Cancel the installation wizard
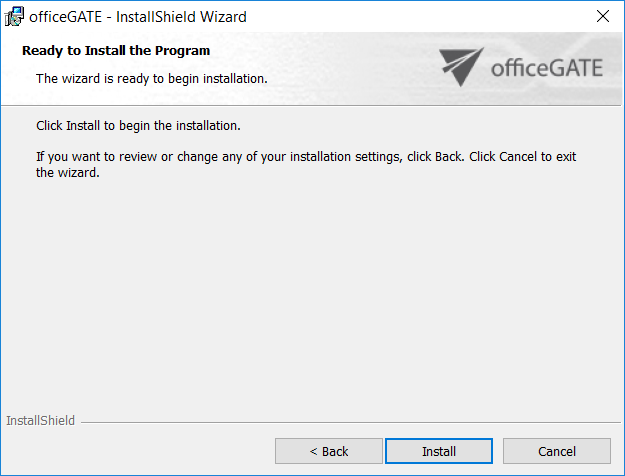Image resolution: width=625 pixels, height=476 pixels. (556, 451)
